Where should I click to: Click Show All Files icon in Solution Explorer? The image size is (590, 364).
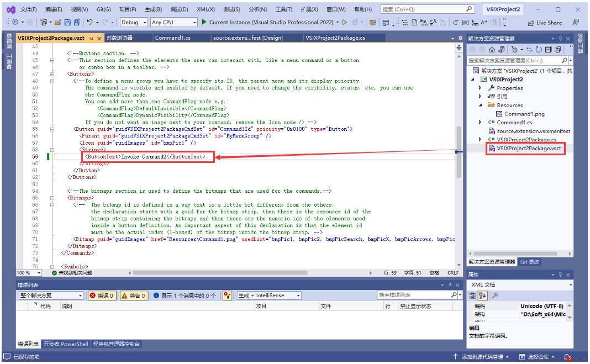[557, 50]
